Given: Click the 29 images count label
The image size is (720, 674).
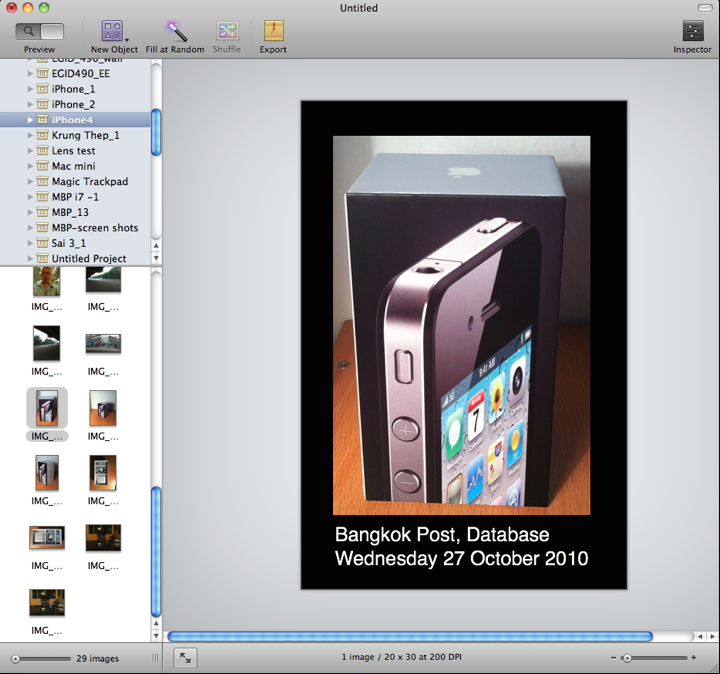Looking at the screenshot, I should tap(97, 658).
